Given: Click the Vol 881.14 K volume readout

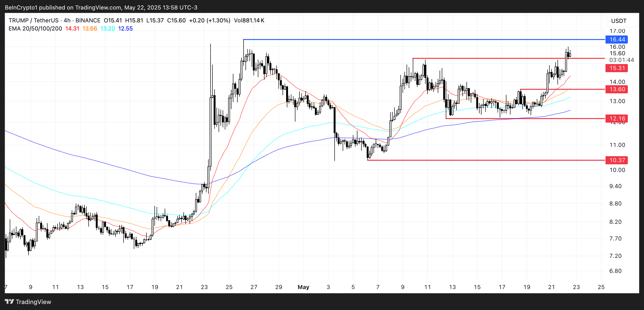Looking at the screenshot, I should tap(249, 20).
